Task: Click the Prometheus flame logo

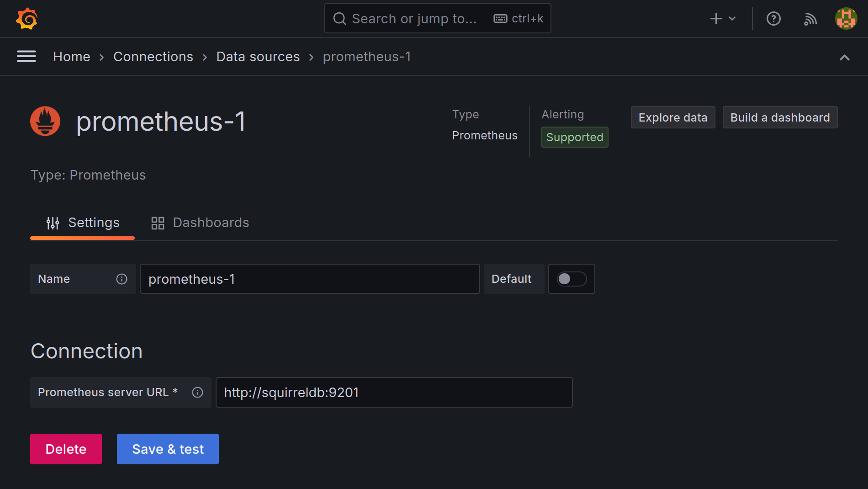Action: (x=45, y=122)
